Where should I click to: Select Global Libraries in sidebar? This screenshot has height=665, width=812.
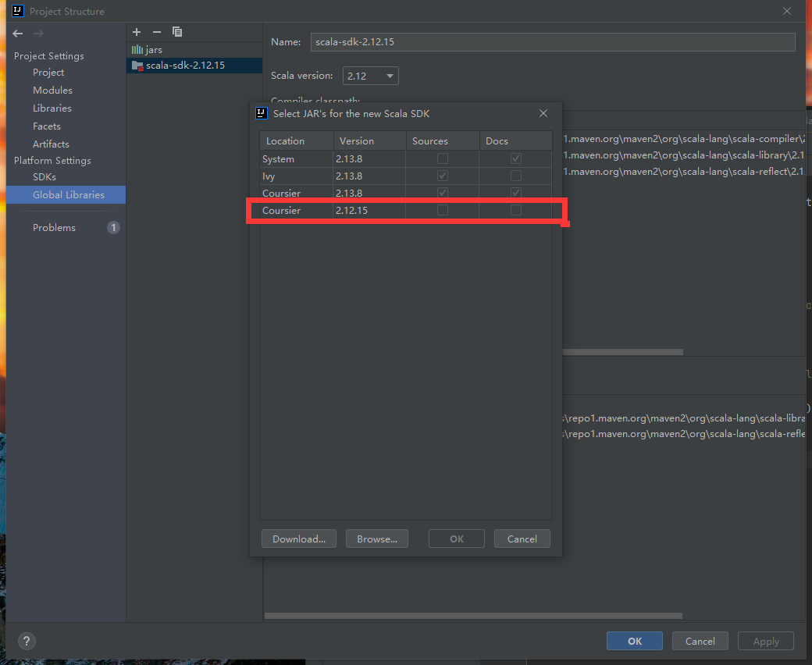[x=66, y=194]
